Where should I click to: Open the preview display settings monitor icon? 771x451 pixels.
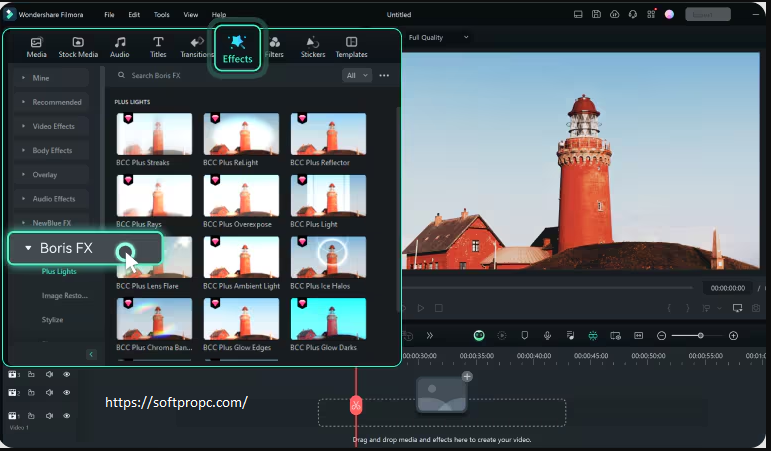point(737,308)
